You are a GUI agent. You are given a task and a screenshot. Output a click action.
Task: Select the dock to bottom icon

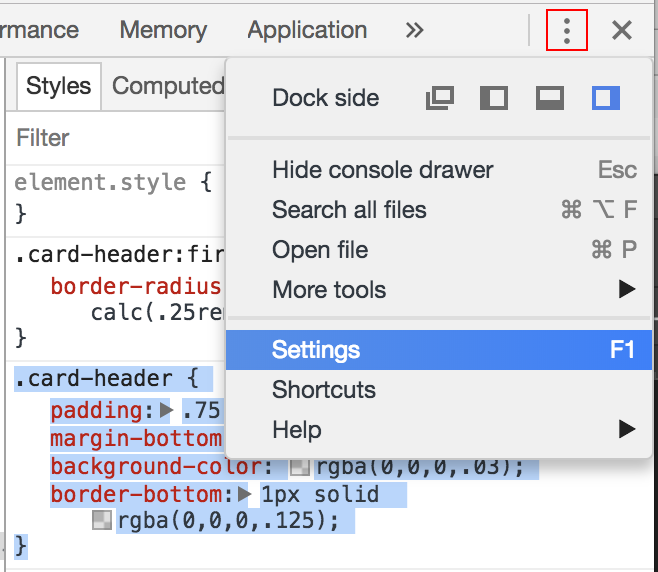(x=550, y=98)
